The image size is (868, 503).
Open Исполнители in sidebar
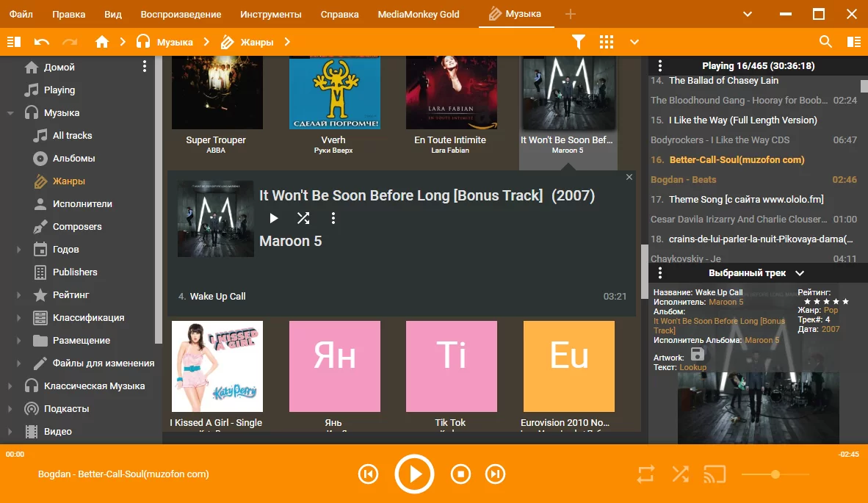point(82,203)
